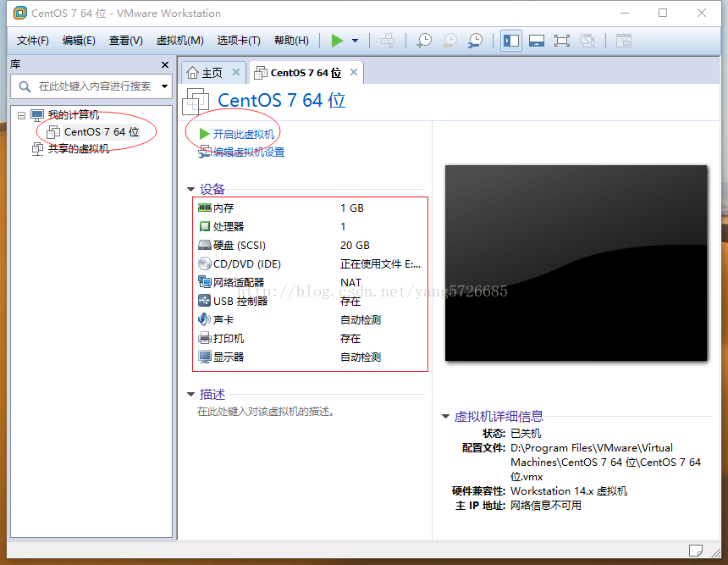Open the 帮助(H) menu

pos(291,41)
